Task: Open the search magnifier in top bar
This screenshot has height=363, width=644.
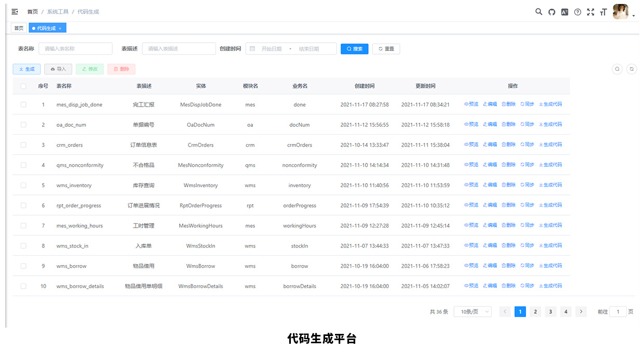Action: (539, 12)
